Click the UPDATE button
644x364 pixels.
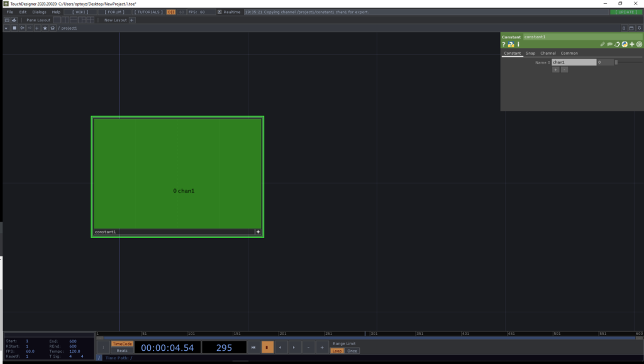coord(626,12)
